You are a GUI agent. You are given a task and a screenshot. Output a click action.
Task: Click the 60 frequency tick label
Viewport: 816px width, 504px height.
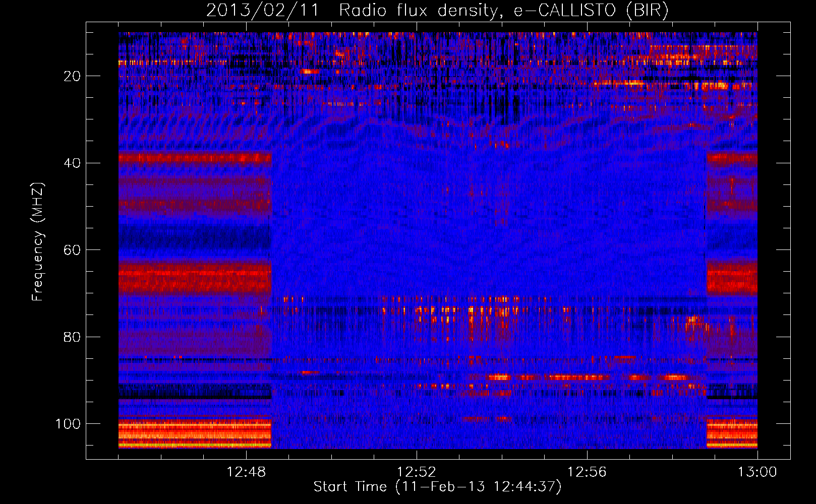pyautogui.click(x=72, y=250)
